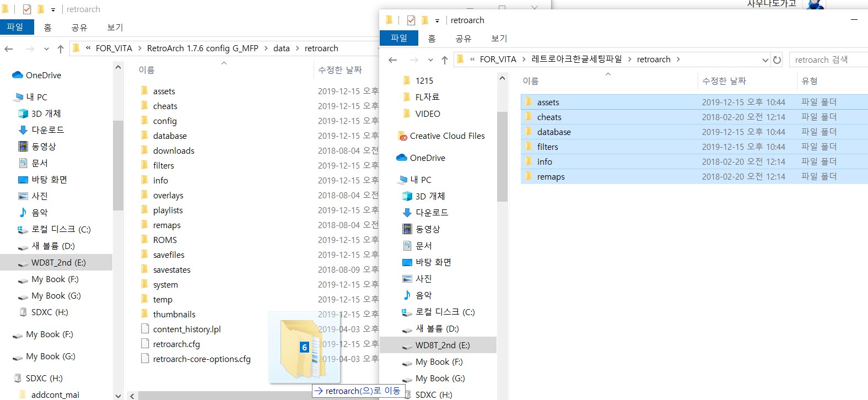Select 내 PC in right window's sidebar
The image size is (868, 400).
click(x=420, y=180)
